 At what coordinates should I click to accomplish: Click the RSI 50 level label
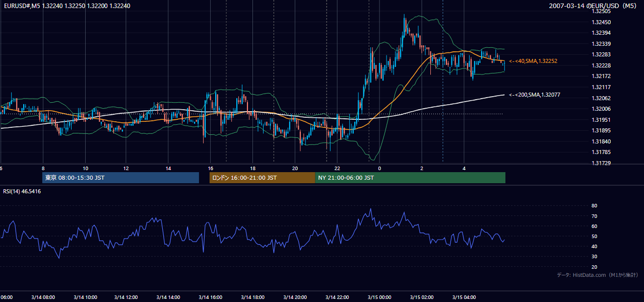click(x=594, y=237)
